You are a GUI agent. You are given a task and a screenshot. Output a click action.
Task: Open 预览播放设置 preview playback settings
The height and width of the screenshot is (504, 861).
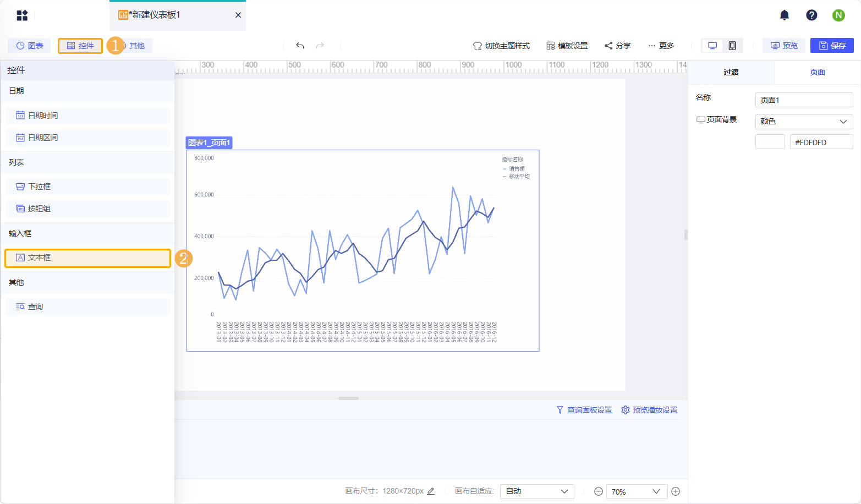click(x=649, y=410)
